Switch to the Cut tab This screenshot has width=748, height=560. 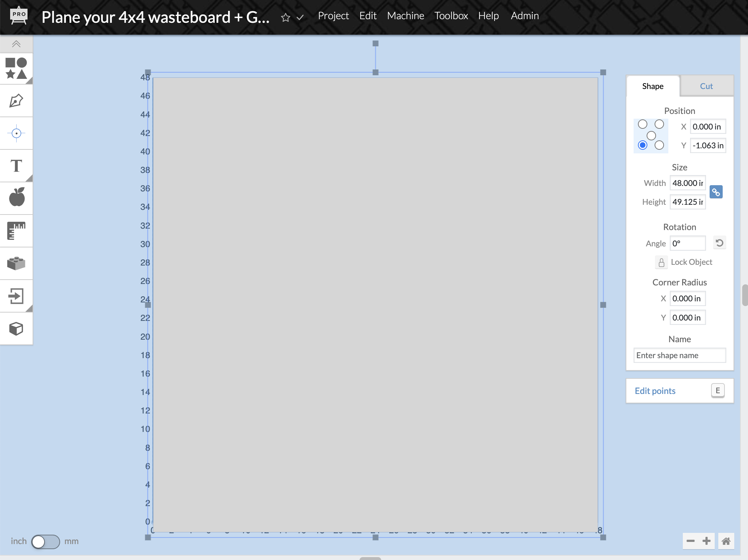[706, 86]
